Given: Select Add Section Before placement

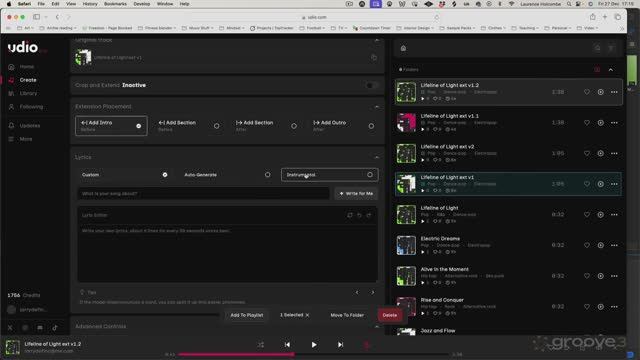Looking at the screenshot, I should pyautogui.click(x=189, y=126).
